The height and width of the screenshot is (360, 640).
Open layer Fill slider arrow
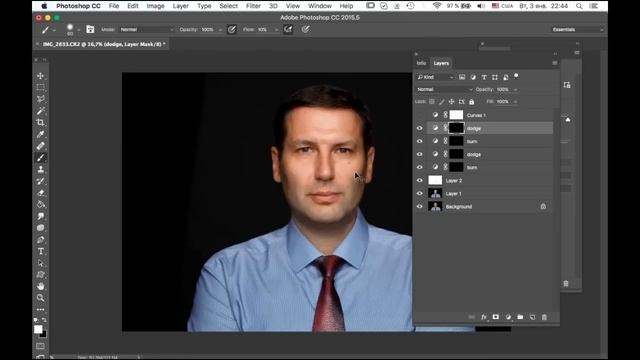pyautogui.click(x=516, y=102)
